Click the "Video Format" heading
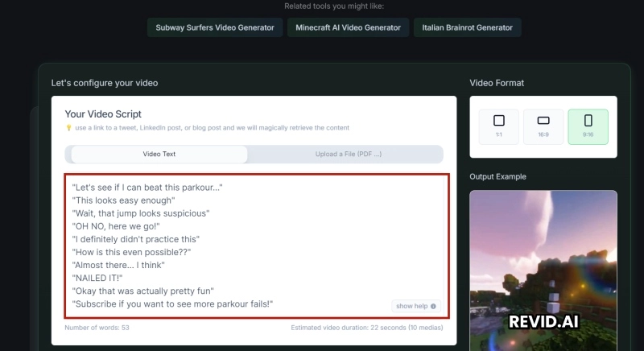Screen dimensions: 644x351 (x=497, y=83)
